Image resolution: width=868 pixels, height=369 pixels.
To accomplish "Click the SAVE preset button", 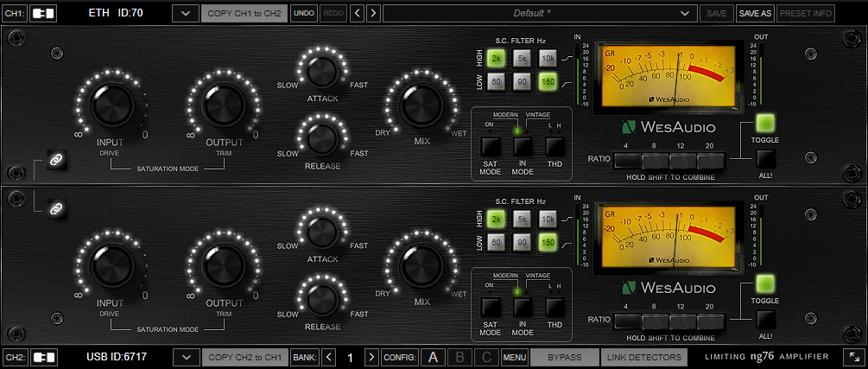I will click(717, 13).
